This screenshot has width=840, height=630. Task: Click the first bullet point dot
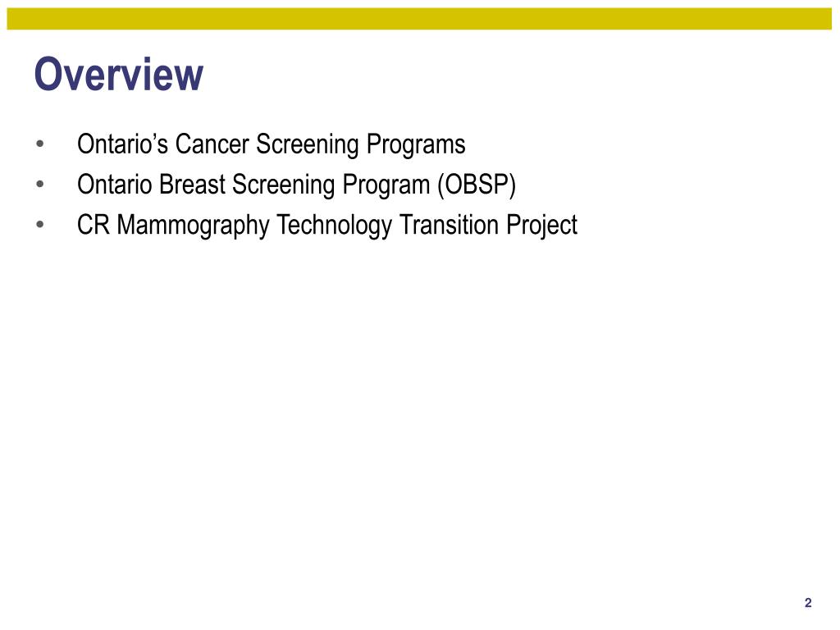pos(40,144)
